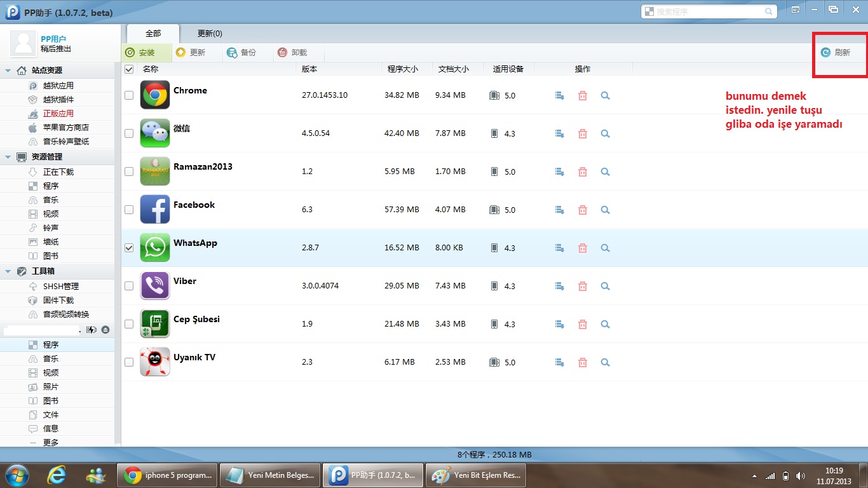Open 音频视频转换 in the toolbox

58,315
